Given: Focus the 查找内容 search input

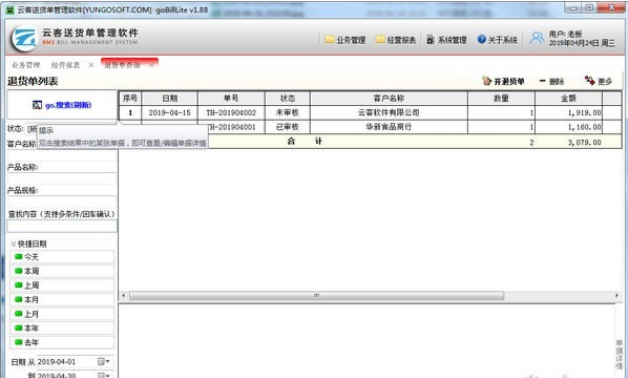Looking at the screenshot, I should pos(62,226).
